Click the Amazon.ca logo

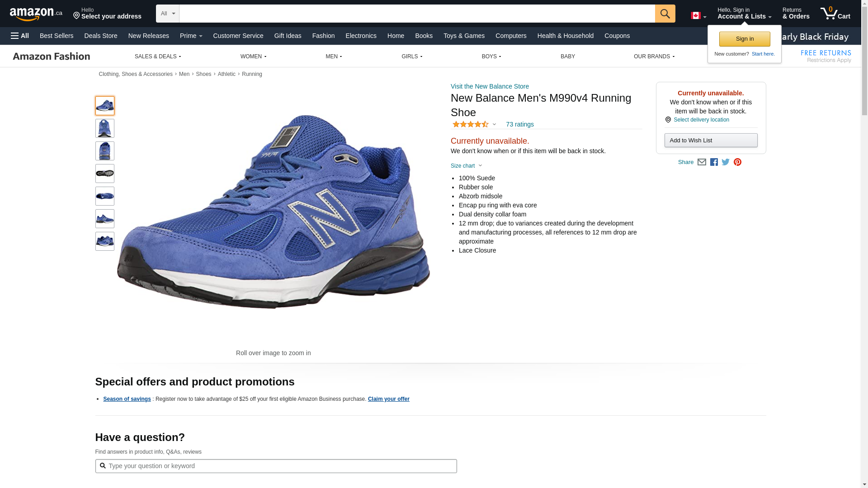[36, 14]
